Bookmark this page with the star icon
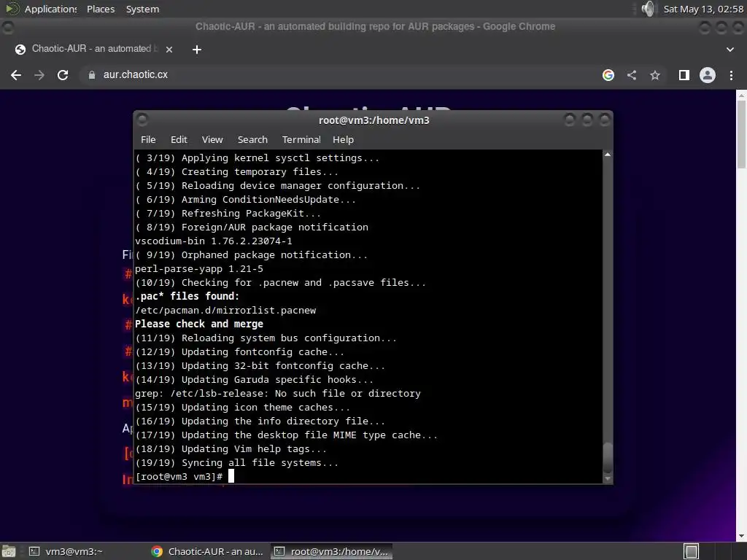Viewport: 747px width, 560px height. [x=655, y=75]
